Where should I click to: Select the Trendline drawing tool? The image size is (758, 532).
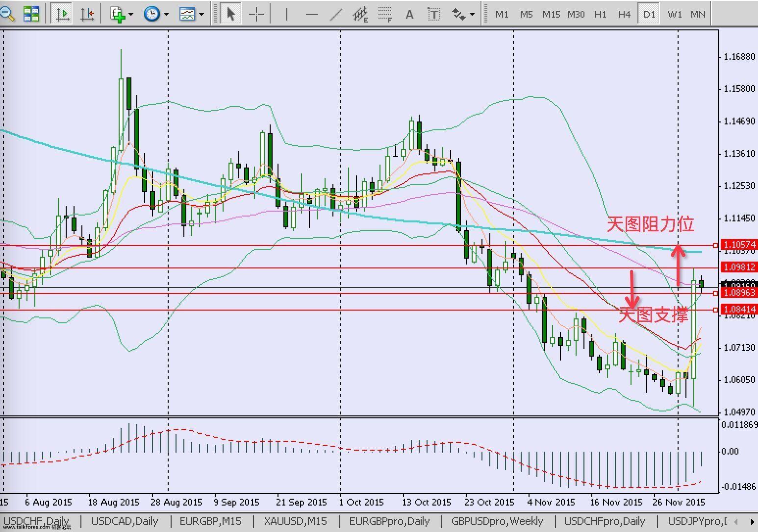[336, 14]
